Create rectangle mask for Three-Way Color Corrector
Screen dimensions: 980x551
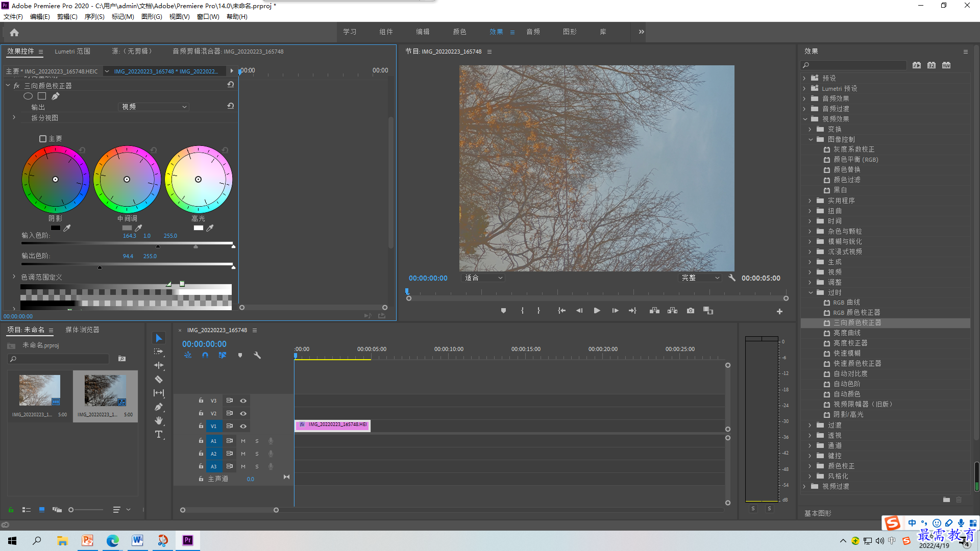(x=42, y=96)
